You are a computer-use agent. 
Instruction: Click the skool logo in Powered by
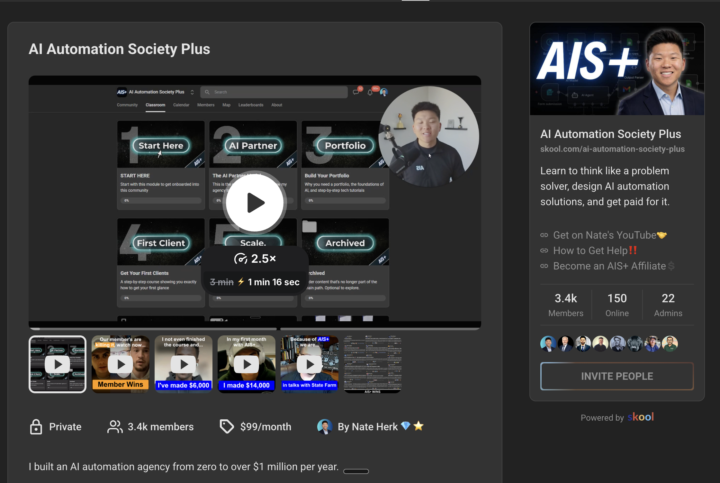pos(641,417)
